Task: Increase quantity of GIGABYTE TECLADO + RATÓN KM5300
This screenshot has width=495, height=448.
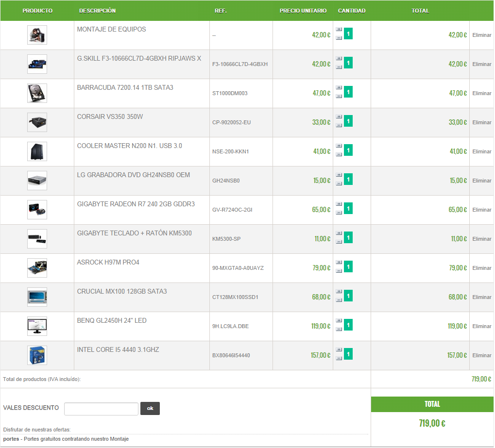Action: point(339,233)
